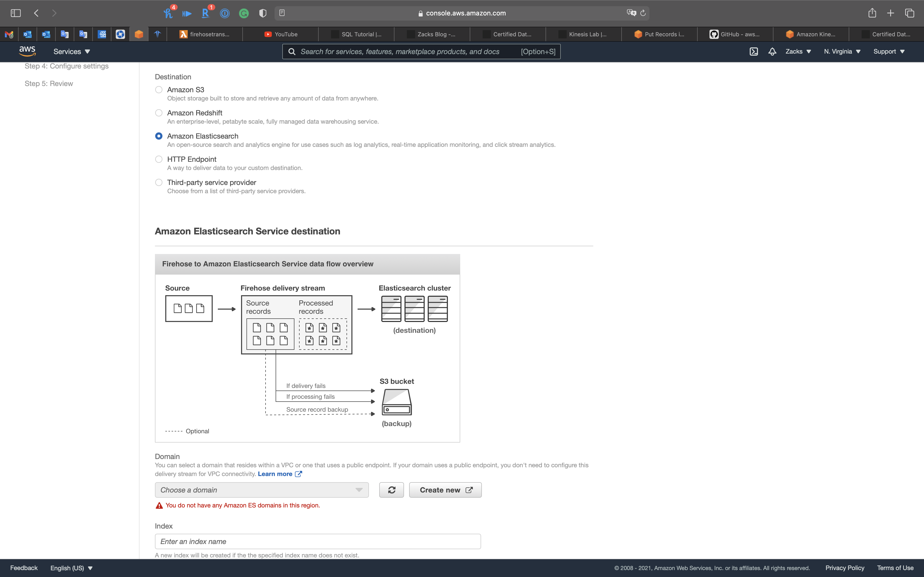Choose HTTP Endpoint radio button
Screen dimensions: 924x577
coord(159,159)
